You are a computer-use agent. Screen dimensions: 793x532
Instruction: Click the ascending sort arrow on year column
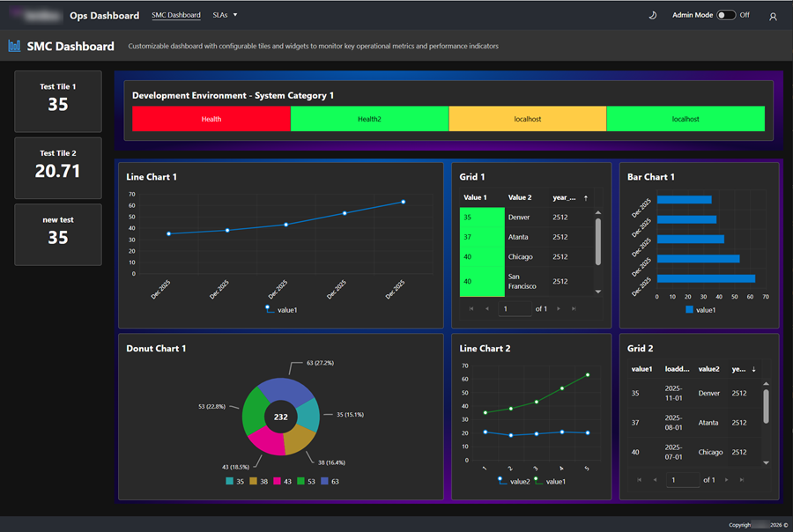(586, 198)
